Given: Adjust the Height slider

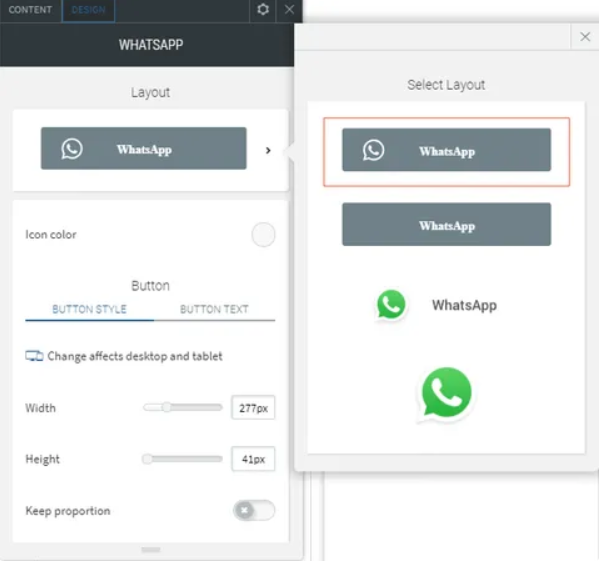Looking at the screenshot, I should [x=147, y=459].
